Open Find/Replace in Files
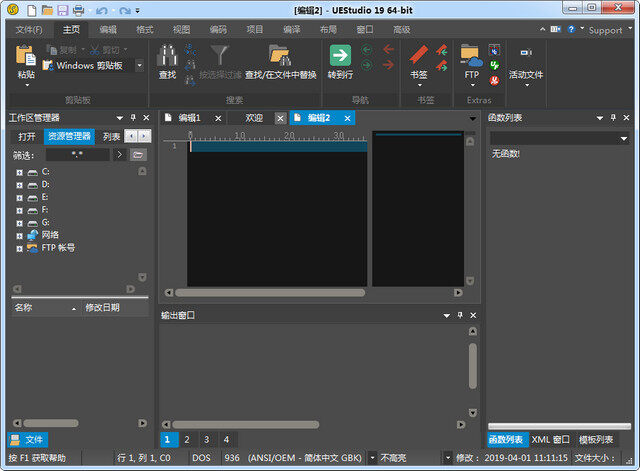This screenshot has height=471, width=640. (x=280, y=55)
